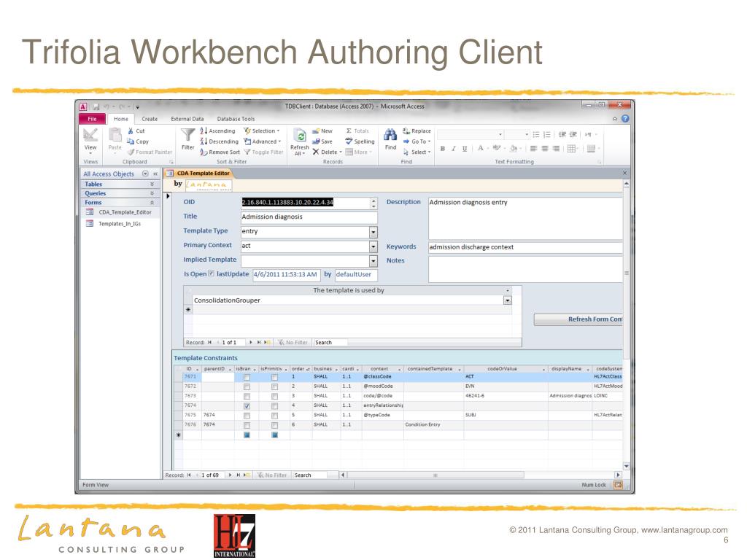This screenshot has height=560, width=747.
Task: Click the Paste clipboard icon
Action: [x=115, y=139]
